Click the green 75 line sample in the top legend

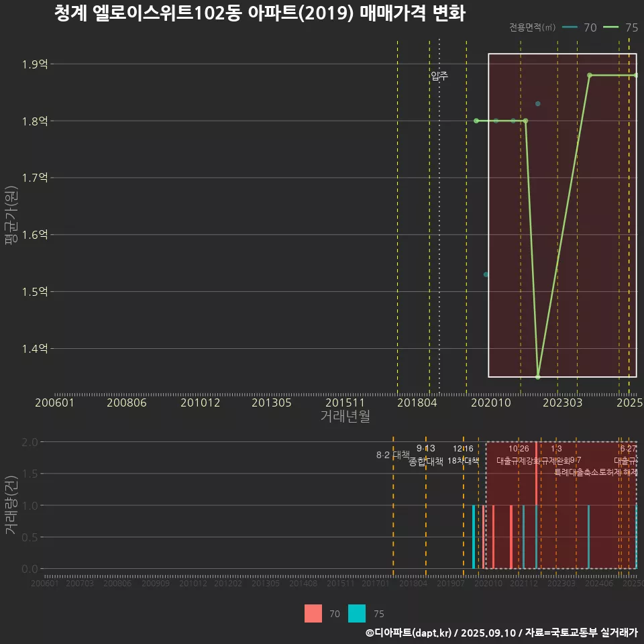coord(610,28)
